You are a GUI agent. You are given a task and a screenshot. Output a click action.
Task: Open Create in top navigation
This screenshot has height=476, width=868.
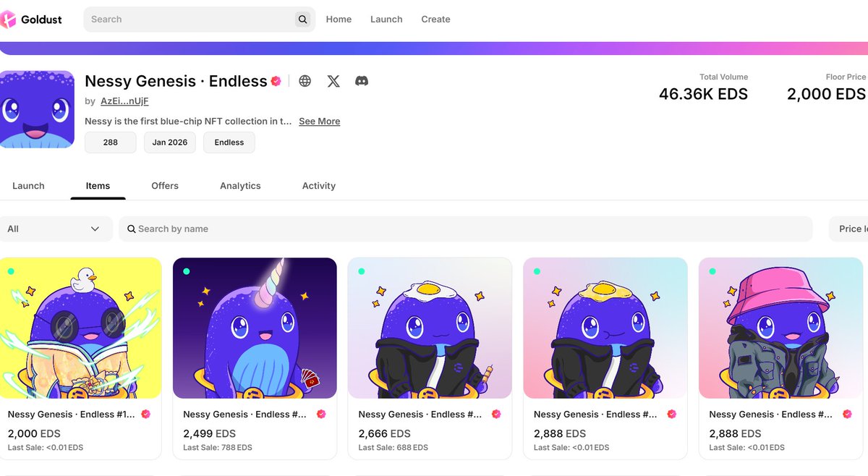[x=436, y=20]
